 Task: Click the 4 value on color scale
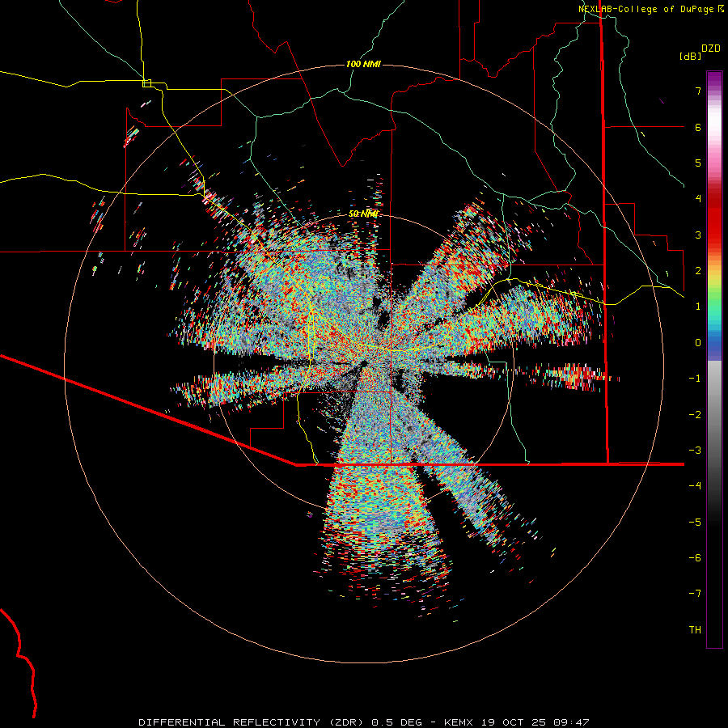point(698,199)
